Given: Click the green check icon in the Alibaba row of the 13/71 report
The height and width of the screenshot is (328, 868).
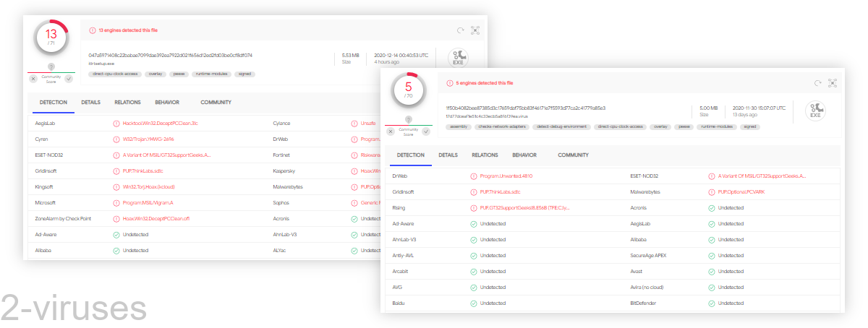Looking at the screenshot, I should 116,250.
